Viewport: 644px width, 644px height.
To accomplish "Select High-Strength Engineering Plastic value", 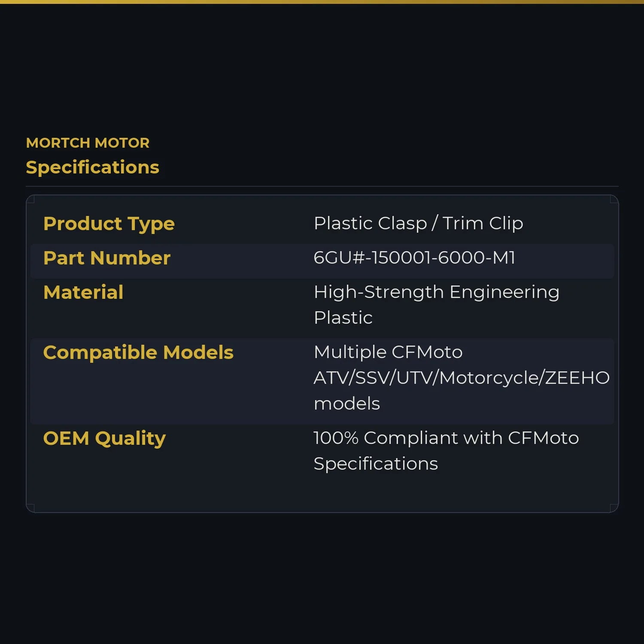I will (436, 305).
